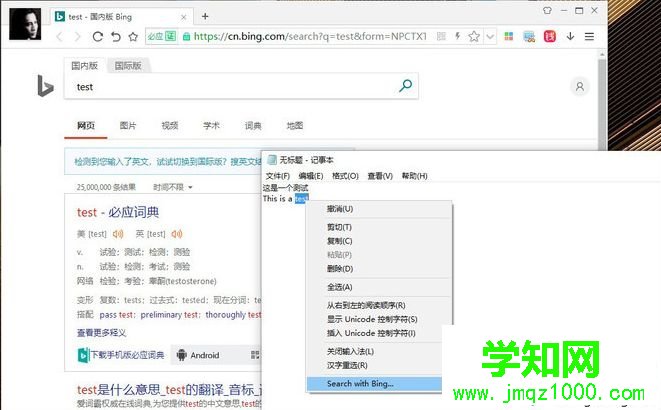Open Notepad 查看(V) menu
Image resolution: width=661 pixels, height=410 pixels.
click(380, 176)
